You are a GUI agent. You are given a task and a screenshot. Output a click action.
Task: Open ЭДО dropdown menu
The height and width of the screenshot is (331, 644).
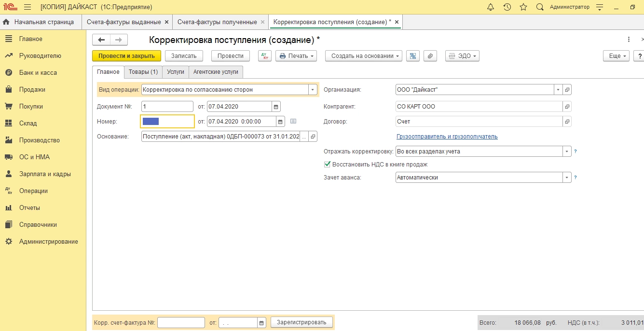point(462,56)
